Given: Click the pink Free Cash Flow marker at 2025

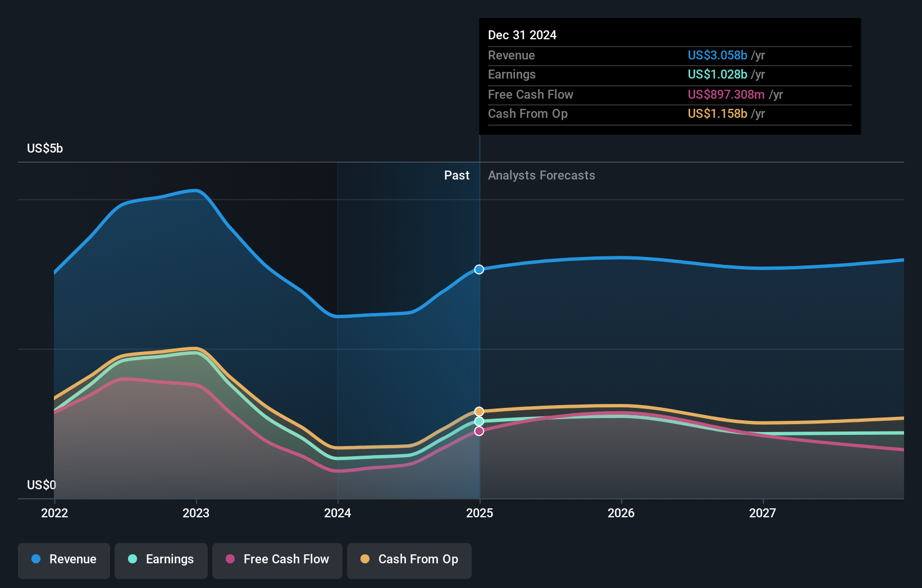Looking at the screenshot, I should tap(479, 431).
